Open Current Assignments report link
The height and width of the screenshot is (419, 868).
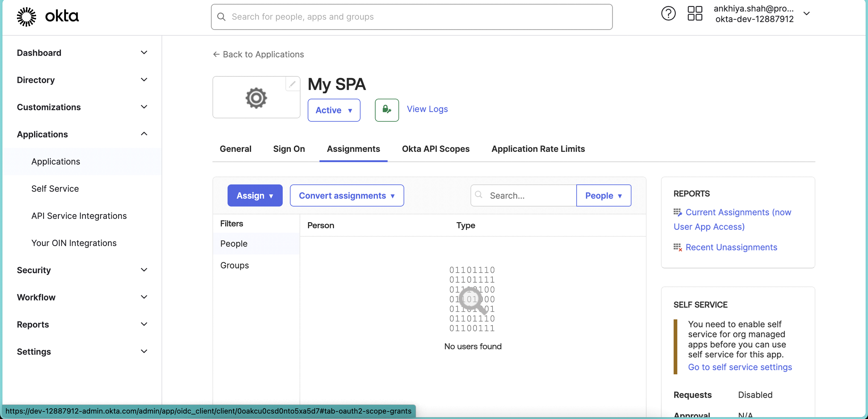[733, 219]
